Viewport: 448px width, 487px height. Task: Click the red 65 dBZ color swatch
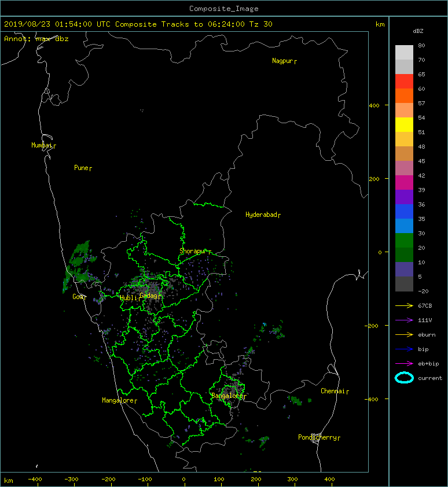pos(404,82)
